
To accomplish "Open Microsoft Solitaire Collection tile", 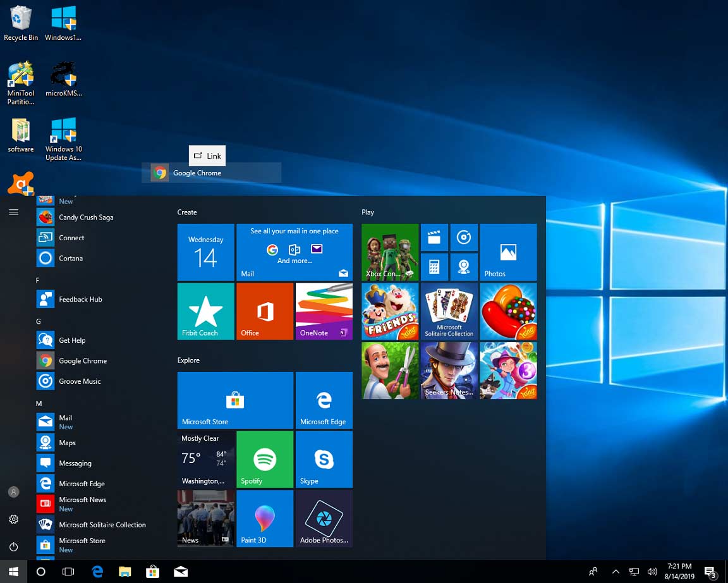I will pos(449,311).
